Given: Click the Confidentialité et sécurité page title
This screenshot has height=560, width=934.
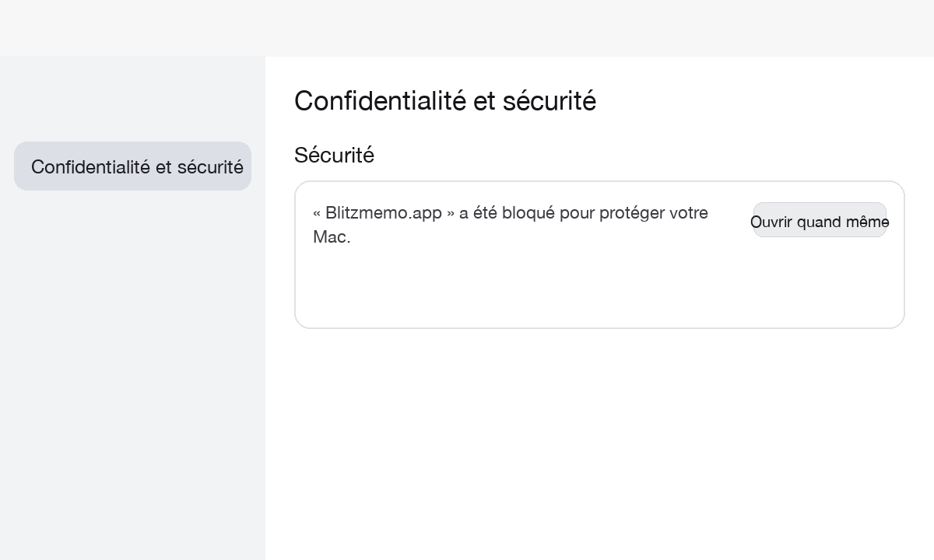Looking at the screenshot, I should tap(445, 100).
